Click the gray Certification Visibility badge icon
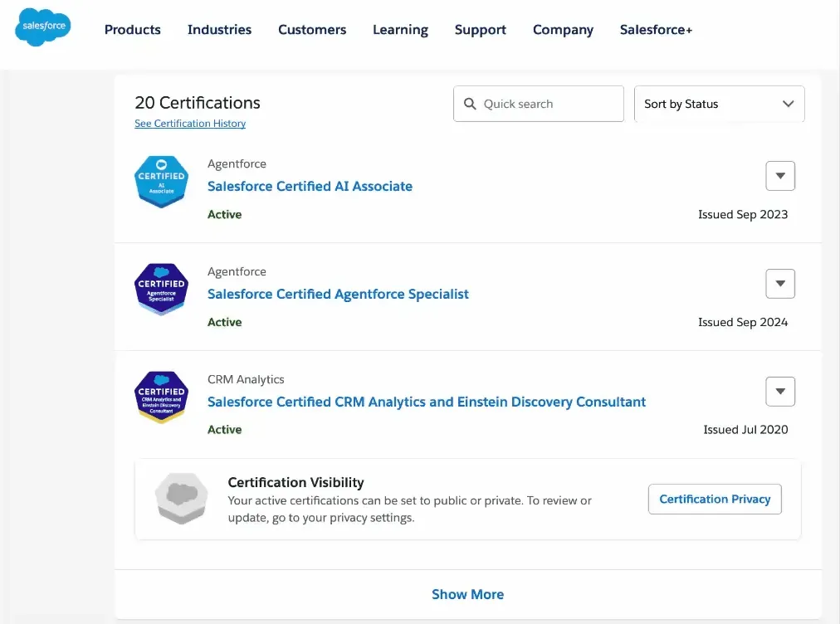The image size is (840, 624). pos(182,498)
